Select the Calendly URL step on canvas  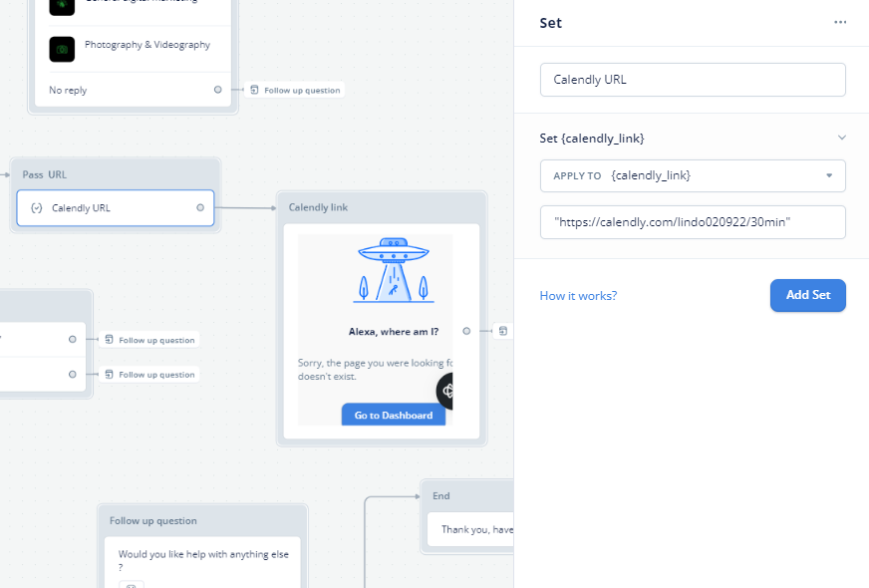(116, 208)
